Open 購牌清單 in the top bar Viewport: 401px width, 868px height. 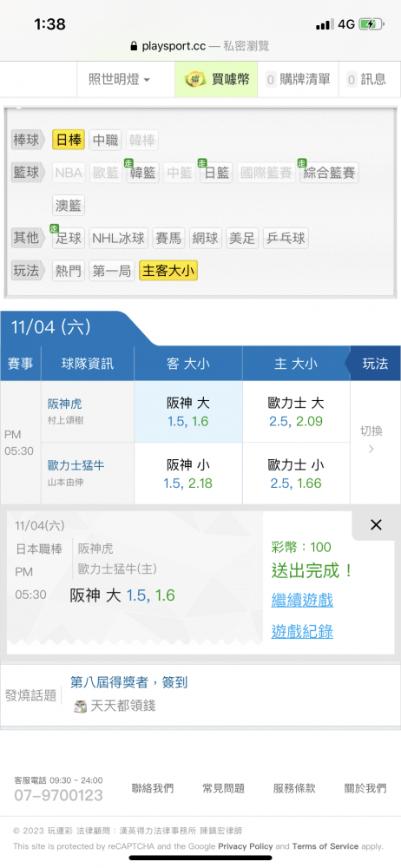(x=298, y=80)
